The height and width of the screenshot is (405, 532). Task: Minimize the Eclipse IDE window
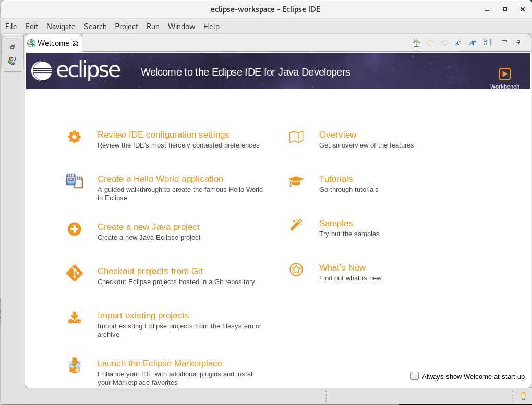(487, 10)
